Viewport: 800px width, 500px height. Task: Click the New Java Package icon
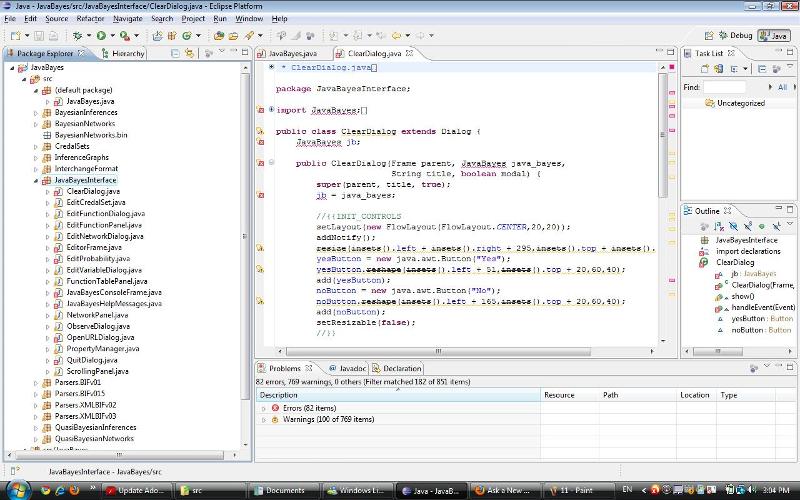click(172, 35)
